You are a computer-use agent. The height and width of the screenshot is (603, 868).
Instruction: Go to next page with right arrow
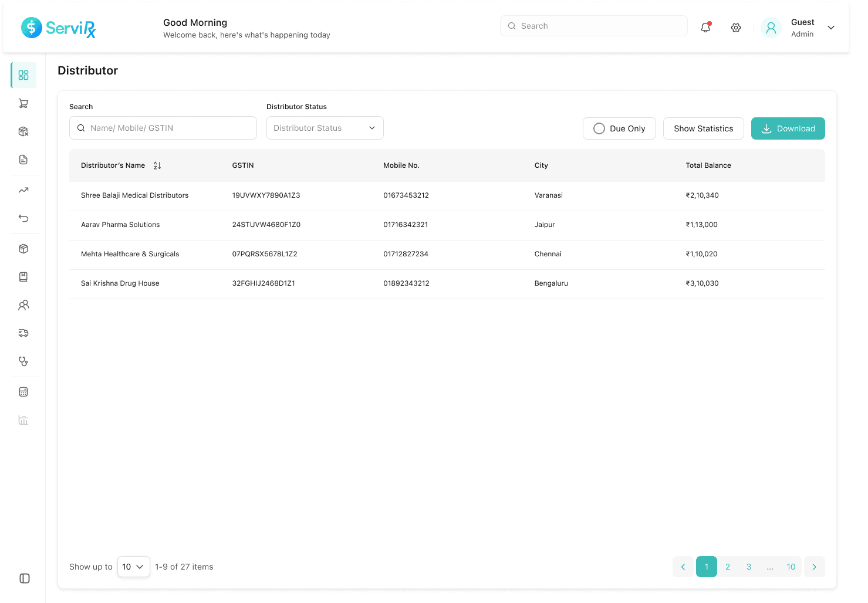[814, 567]
